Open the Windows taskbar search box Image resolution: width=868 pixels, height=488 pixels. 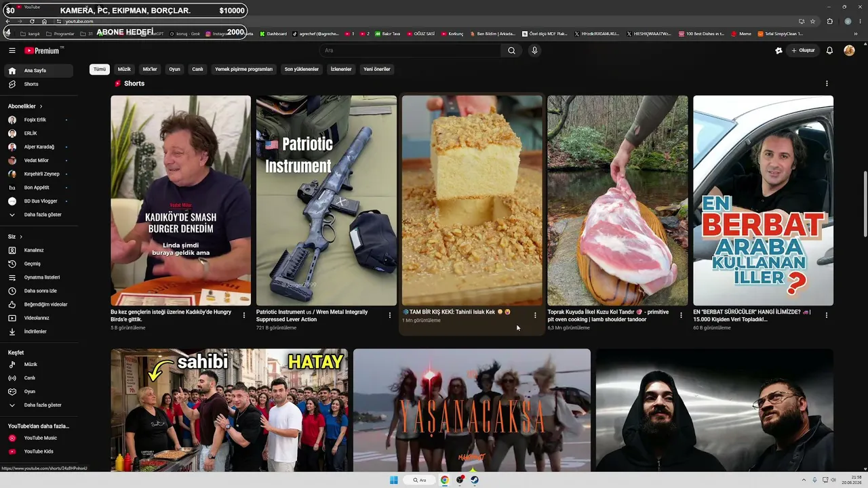[x=420, y=480]
